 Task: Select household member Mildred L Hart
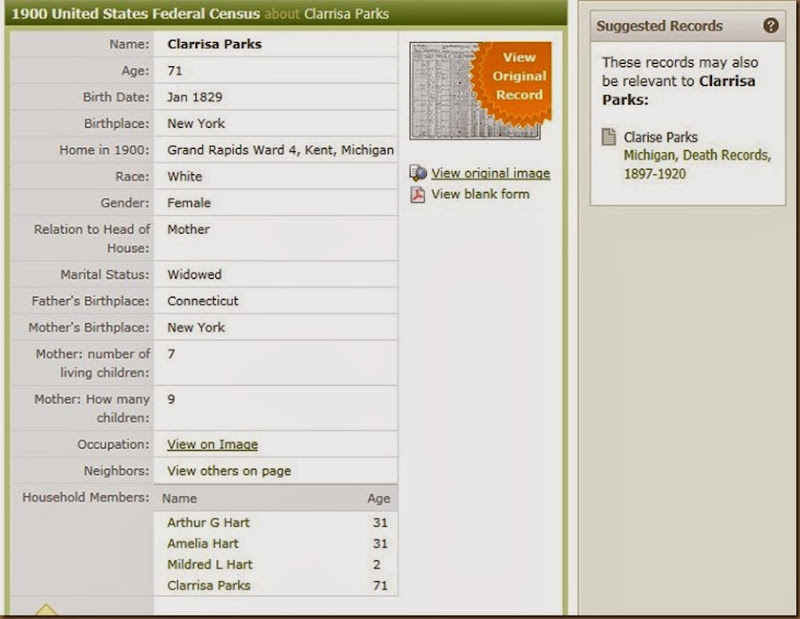click(210, 564)
